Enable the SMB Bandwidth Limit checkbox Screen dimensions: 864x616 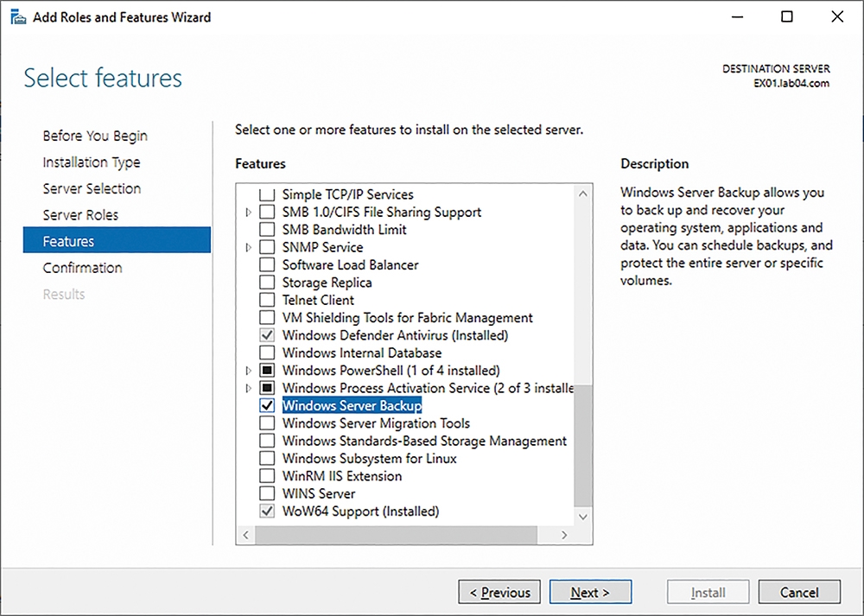[267, 230]
